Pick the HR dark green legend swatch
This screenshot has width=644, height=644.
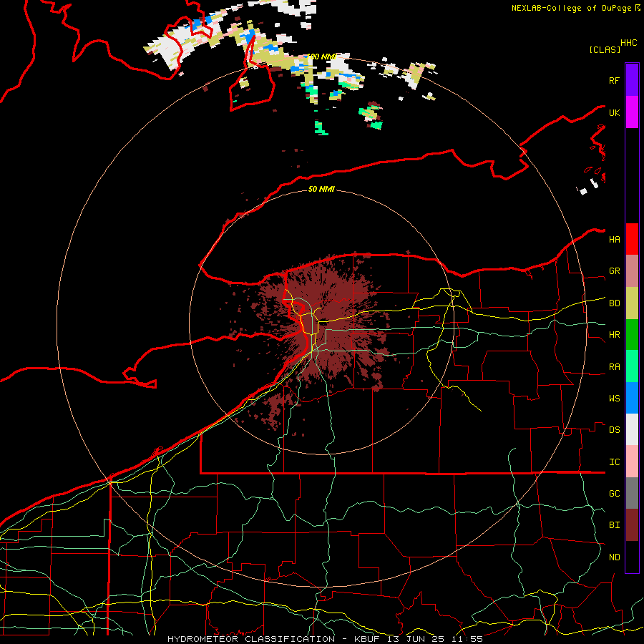[x=632, y=335]
